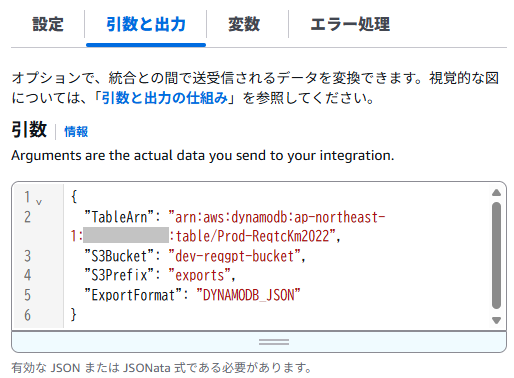Click line number 2 in the gutter
The width and height of the screenshot is (514, 378).
27,217
